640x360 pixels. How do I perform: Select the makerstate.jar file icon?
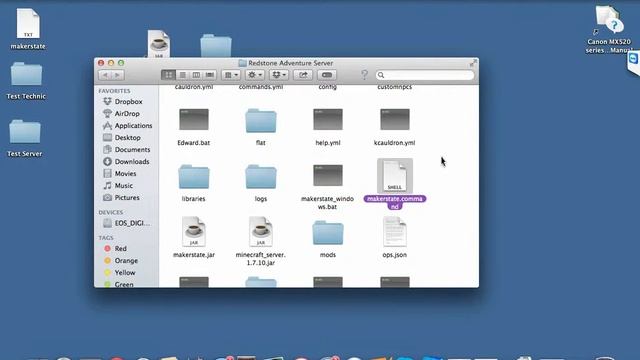pyautogui.click(x=194, y=232)
